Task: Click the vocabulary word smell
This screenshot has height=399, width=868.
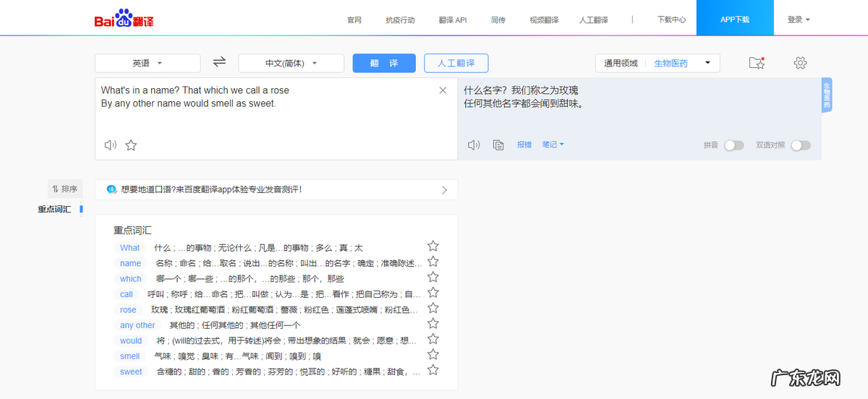Action: pos(130,356)
